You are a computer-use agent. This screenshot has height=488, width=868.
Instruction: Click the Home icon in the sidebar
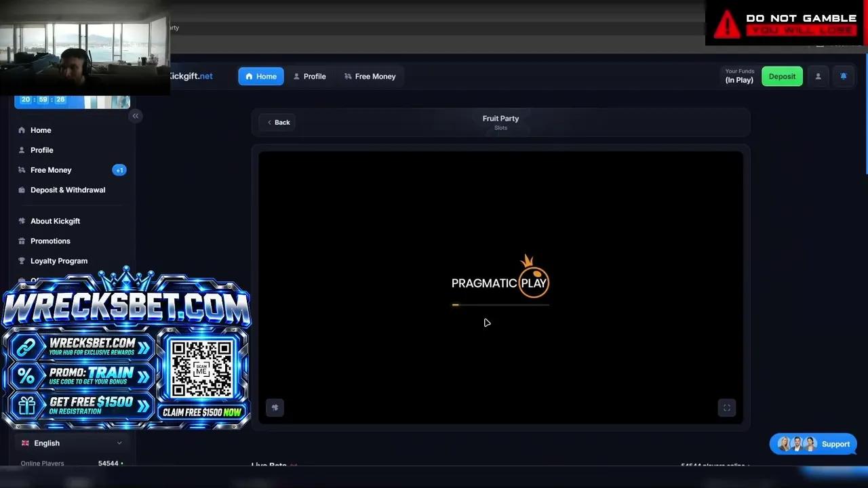click(x=22, y=130)
